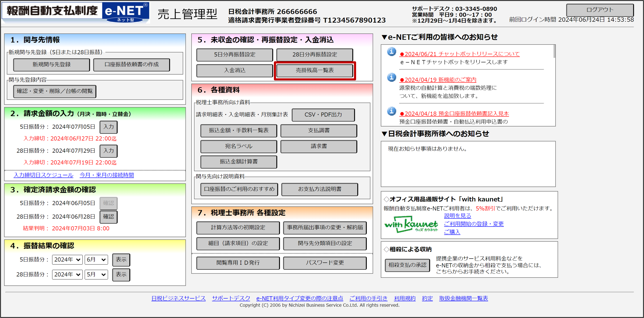Open the 5日振替分 year dropdown
644x318 pixels.
(x=67, y=259)
